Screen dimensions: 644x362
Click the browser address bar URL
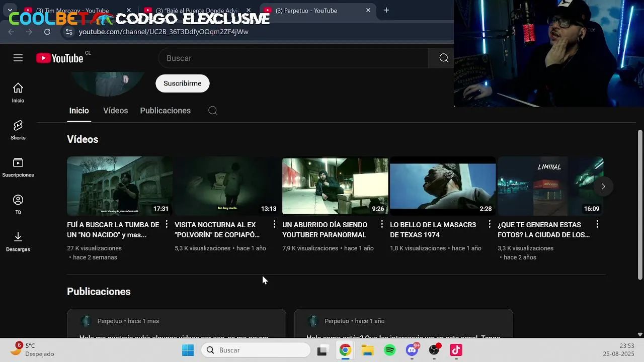point(164,32)
